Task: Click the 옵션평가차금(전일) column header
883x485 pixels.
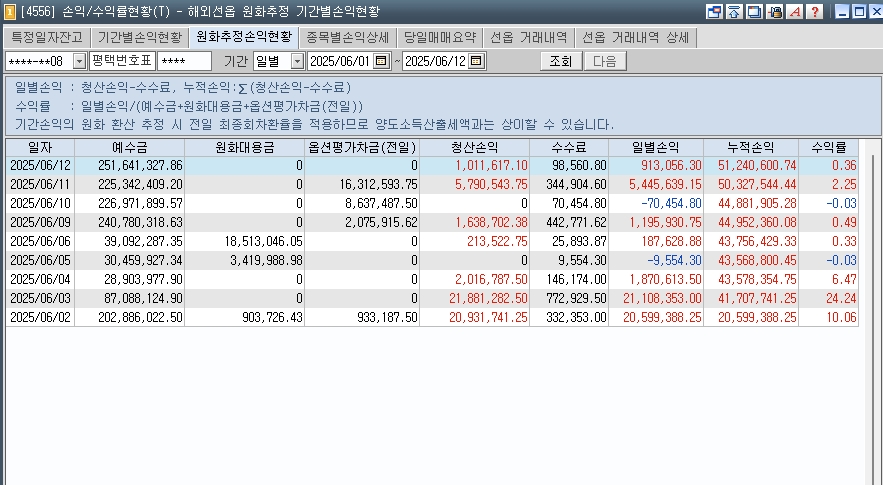Action: pos(362,148)
